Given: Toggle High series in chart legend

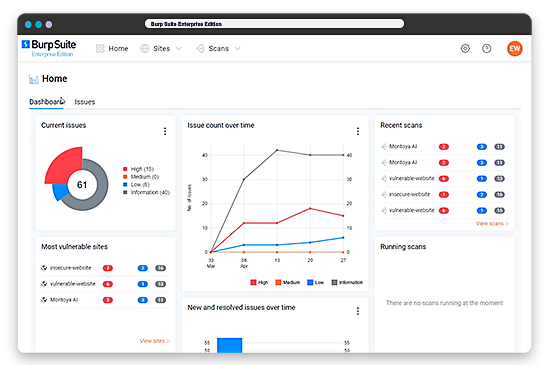Looking at the screenshot, I should point(259,282).
